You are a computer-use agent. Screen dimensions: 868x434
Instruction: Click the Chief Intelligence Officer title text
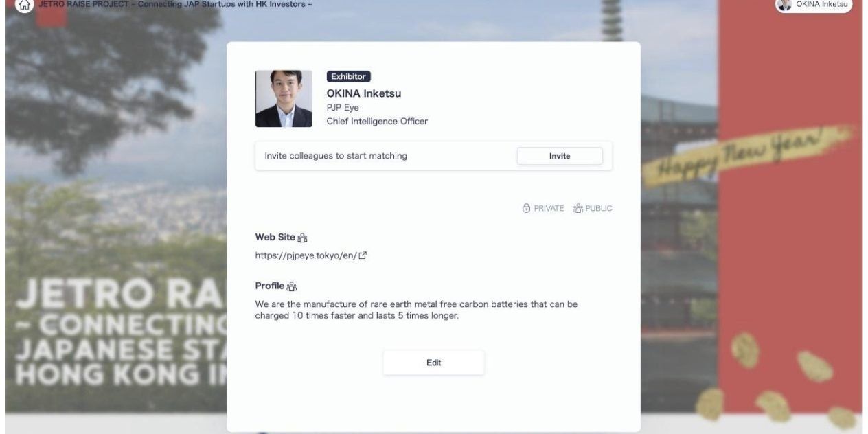coord(377,122)
